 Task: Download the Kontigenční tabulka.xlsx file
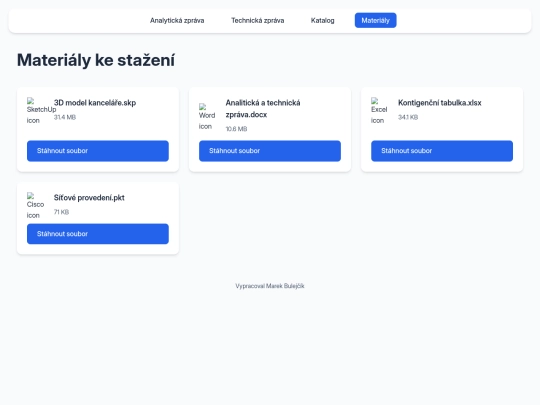[442, 151]
